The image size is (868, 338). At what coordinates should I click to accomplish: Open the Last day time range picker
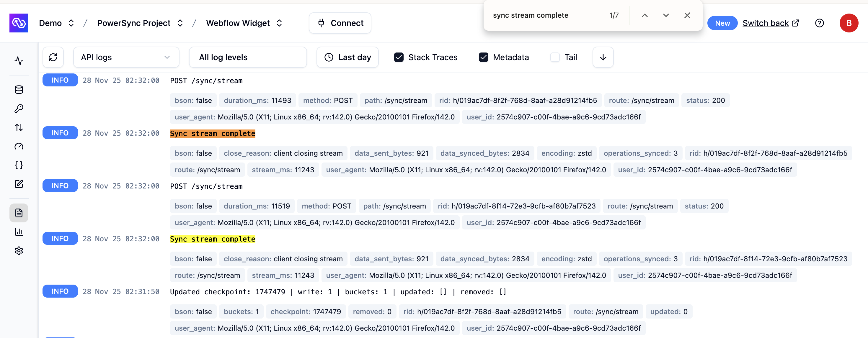point(347,57)
